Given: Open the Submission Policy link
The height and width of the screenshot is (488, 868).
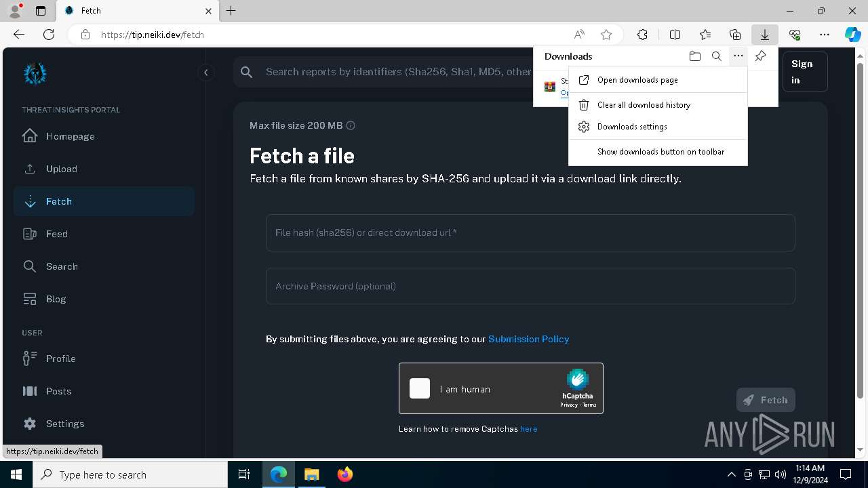Looking at the screenshot, I should (528, 339).
